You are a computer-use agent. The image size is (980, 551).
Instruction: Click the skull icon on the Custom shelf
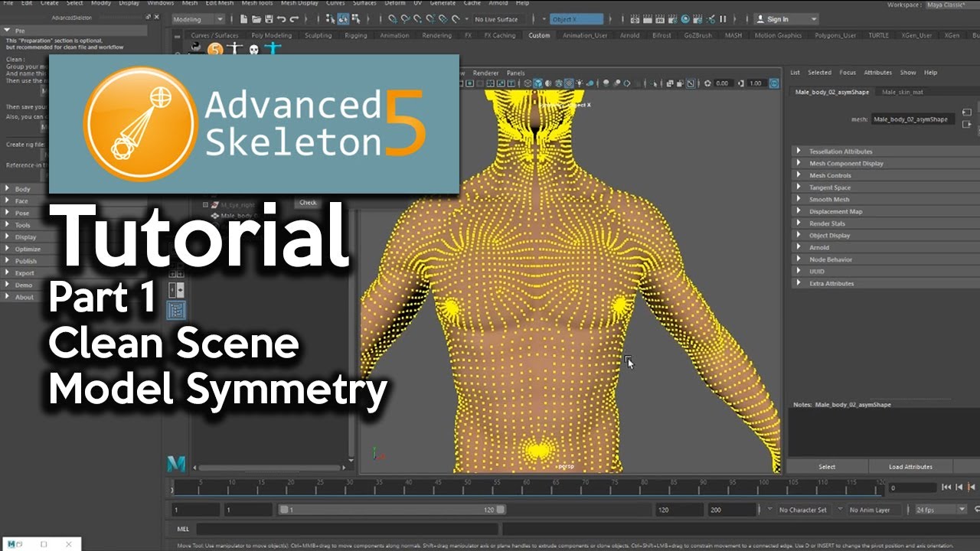[x=254, y=50]
